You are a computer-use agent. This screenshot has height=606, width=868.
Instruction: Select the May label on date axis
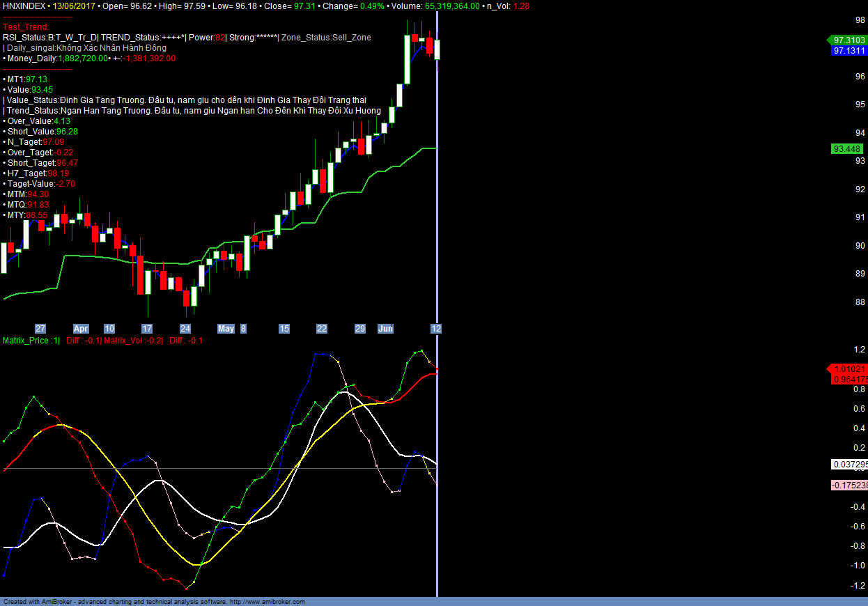point(226,329)
